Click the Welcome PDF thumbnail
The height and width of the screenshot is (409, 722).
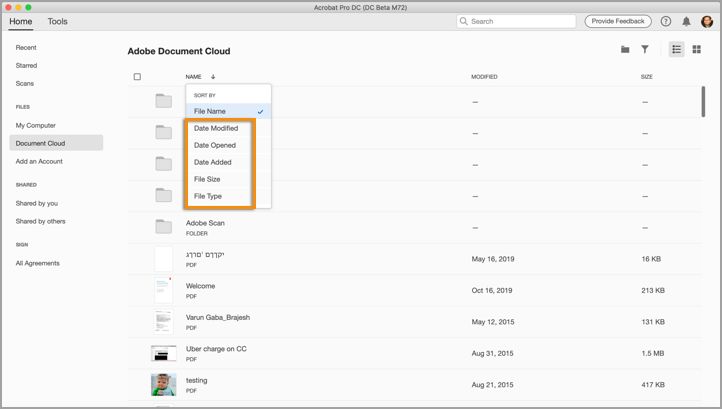[x=163, y=290]
